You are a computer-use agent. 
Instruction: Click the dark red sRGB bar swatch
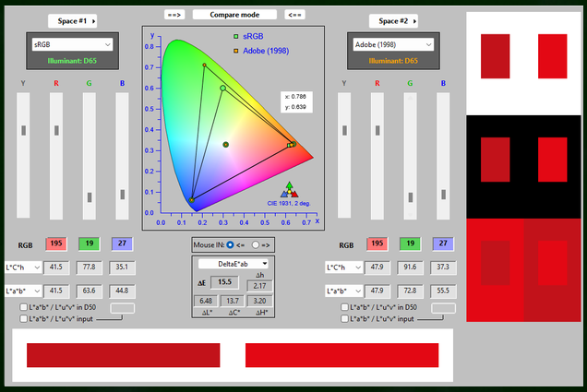click(x=123, y=355)
